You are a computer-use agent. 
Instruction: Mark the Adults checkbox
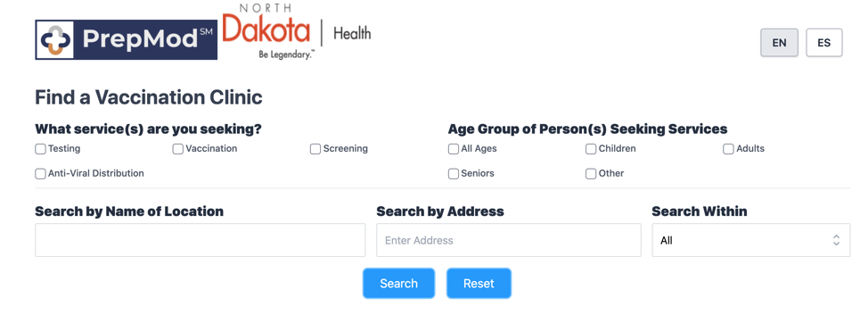click(x=728, y=149)
